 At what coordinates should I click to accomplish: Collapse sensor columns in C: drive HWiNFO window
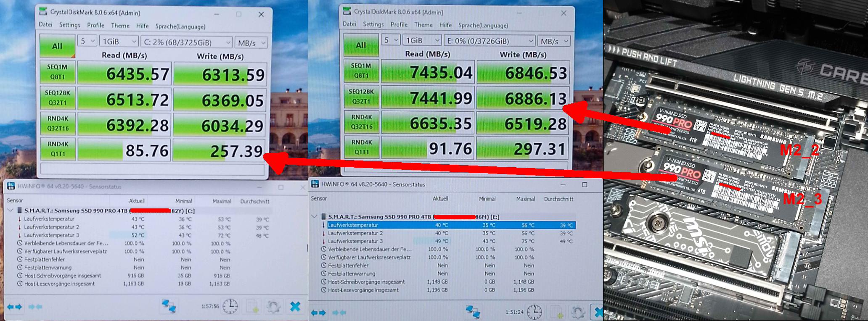click(35, 307)
